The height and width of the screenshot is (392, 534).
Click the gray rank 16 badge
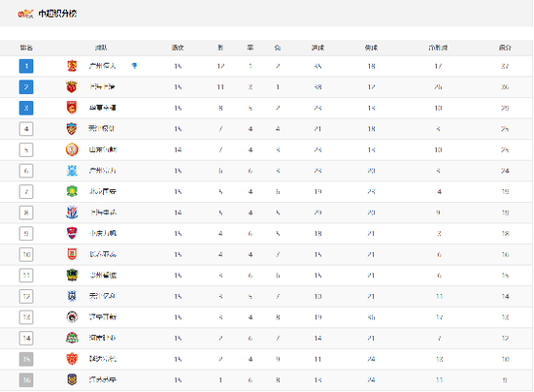click(26, 379)
